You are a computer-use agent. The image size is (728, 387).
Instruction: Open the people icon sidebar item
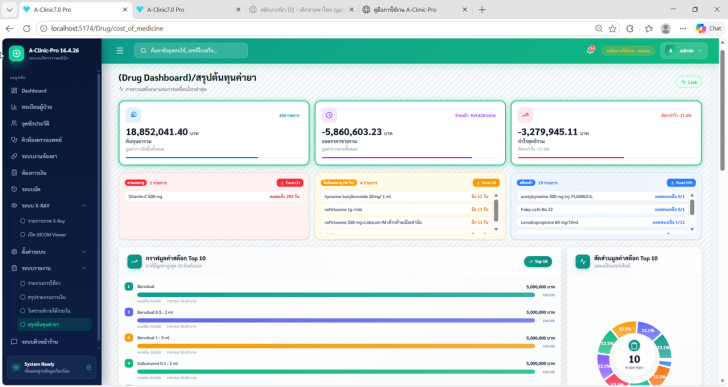click(30, 123)
